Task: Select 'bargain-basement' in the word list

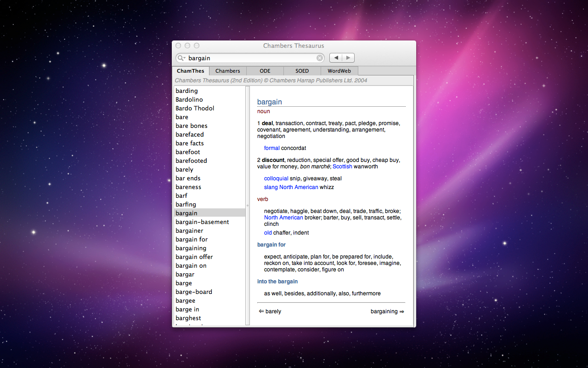Action: click(202, 222)
